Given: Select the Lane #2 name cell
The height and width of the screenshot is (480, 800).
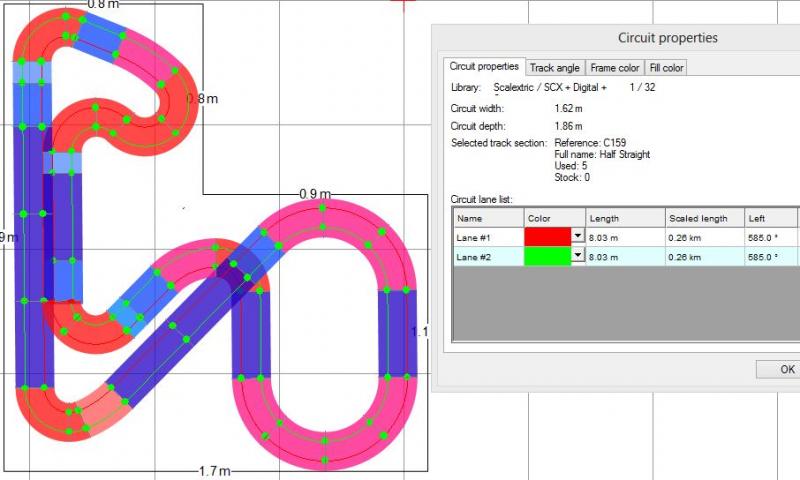Looking at the screenshot, I should coord(488,257).
